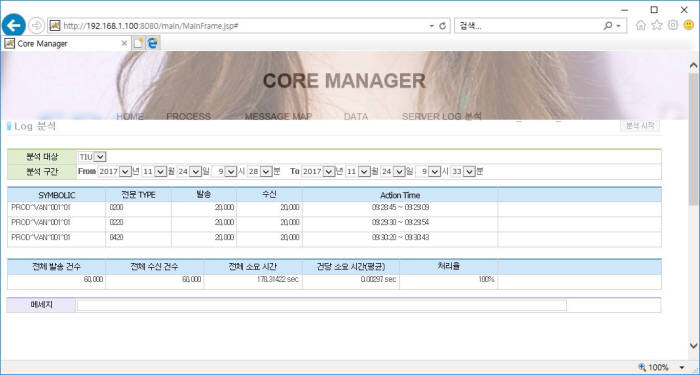Refresh the page with the reload icon
Viewport: 700px width, 375px height.
[x=442, y=26]
